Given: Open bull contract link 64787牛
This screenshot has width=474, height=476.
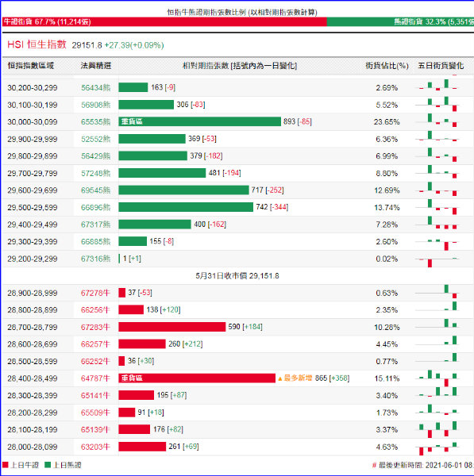Looking at the screenshot, I should (95, 378).
